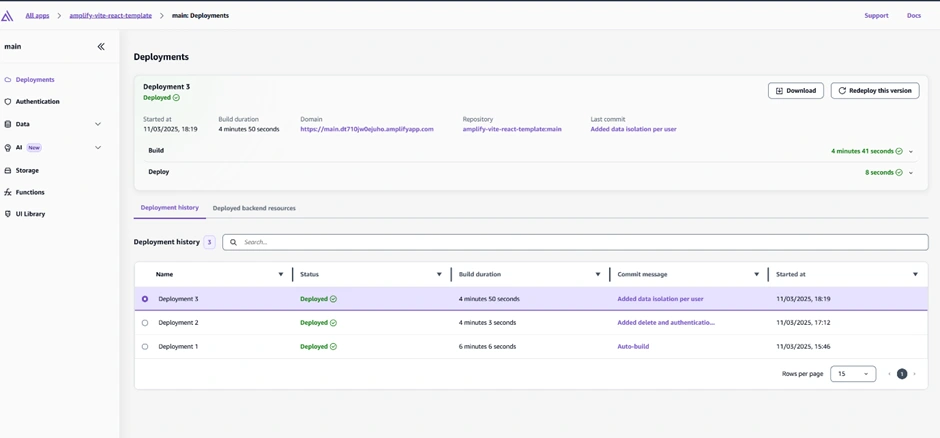Open the main.amplifyapp.com domain link
The width and height of the screenshot is (940, 438).
coord(367,129)
